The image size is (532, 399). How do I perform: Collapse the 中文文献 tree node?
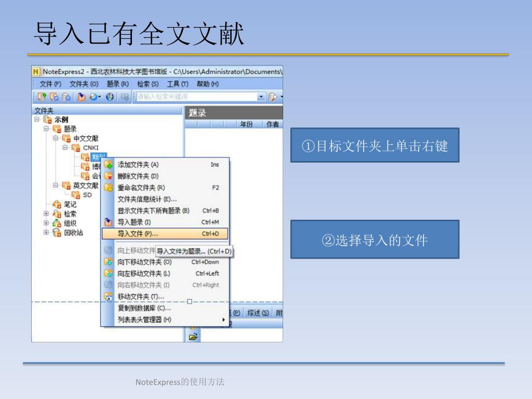[x=56, y=138]
